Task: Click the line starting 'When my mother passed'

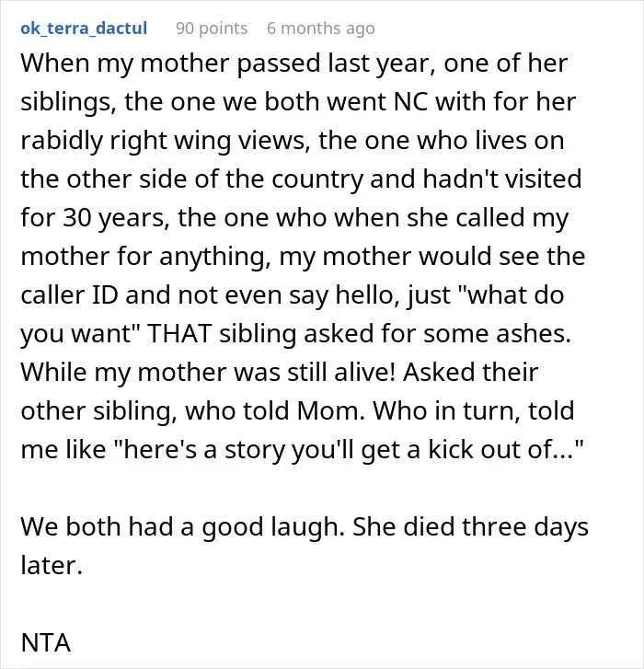Action: 294,63
